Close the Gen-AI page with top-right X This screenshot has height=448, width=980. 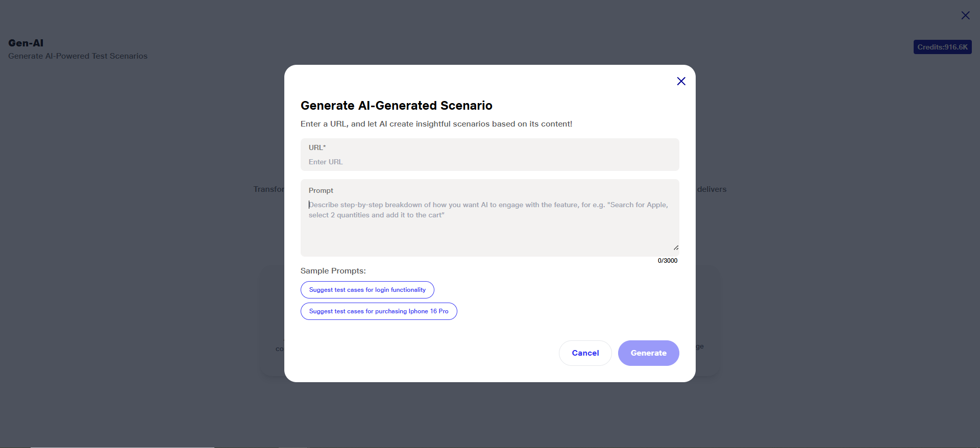coord(965,15)
